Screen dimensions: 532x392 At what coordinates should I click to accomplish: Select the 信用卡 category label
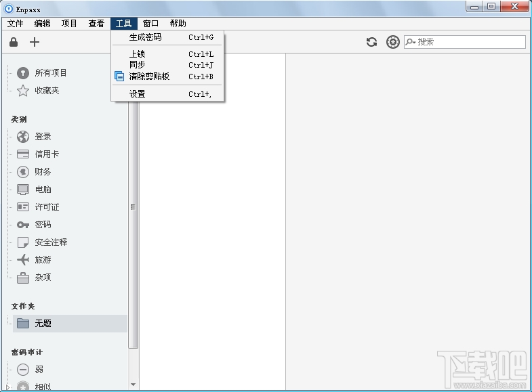tap(47, 154)
